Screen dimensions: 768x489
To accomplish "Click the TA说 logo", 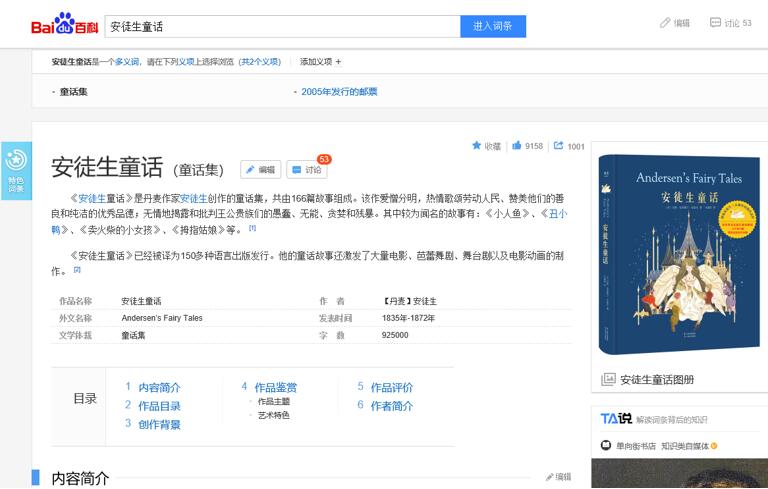I will (616, 418).
